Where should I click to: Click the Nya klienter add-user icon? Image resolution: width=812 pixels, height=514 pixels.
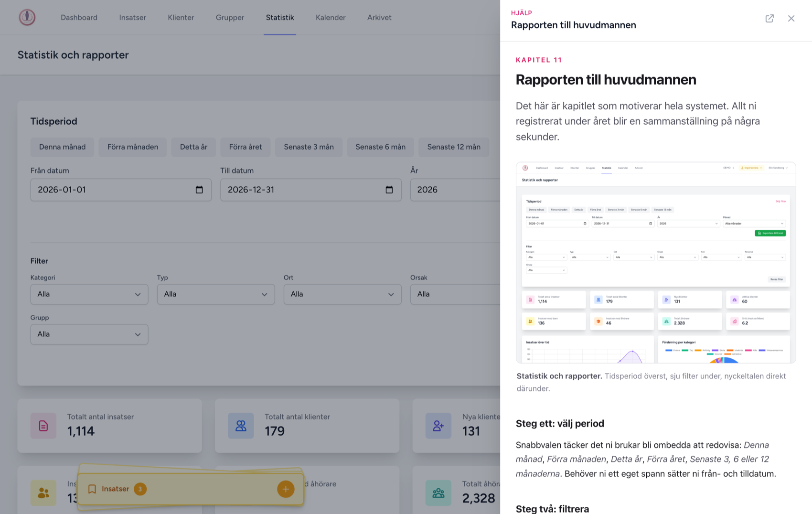point(438,426)
